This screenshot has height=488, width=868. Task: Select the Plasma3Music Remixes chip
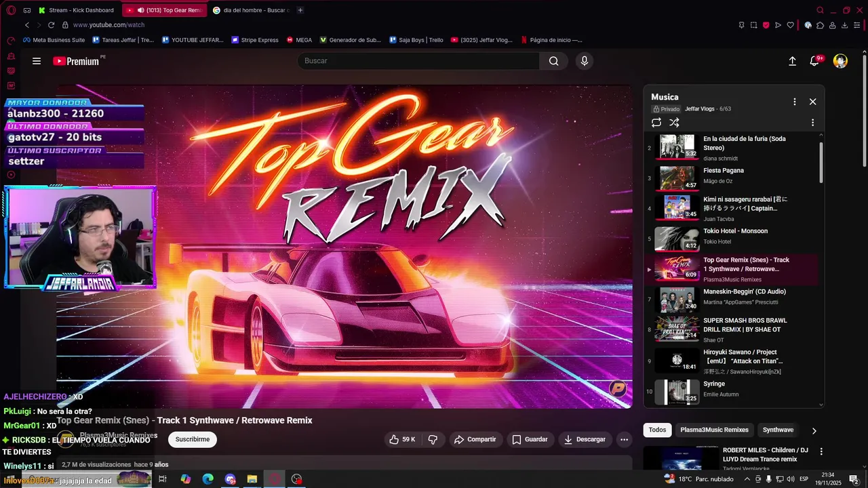coord(714,430)
